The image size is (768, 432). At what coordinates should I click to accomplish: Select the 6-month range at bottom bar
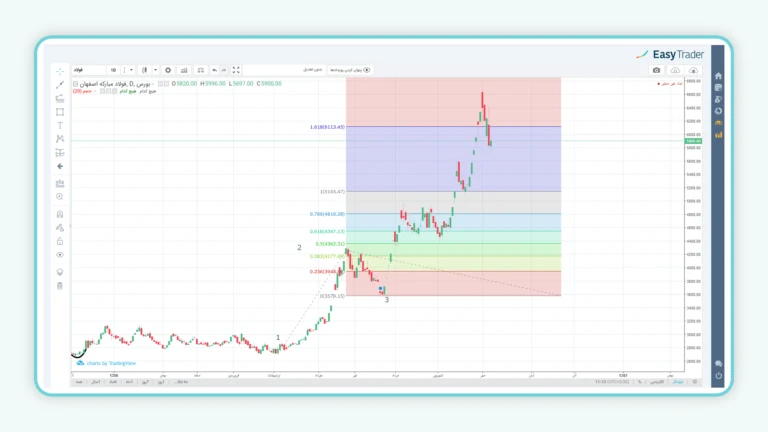click(x=113, y=382)
